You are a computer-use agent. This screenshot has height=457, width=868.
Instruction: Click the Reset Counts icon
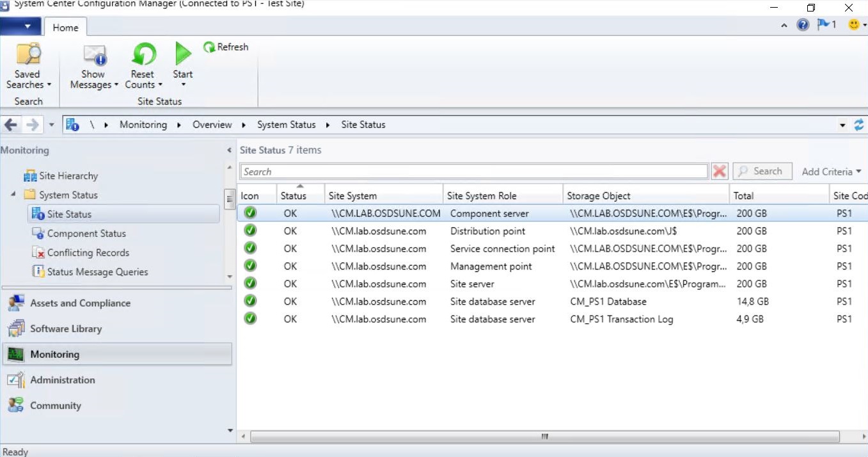coord(143,54)
